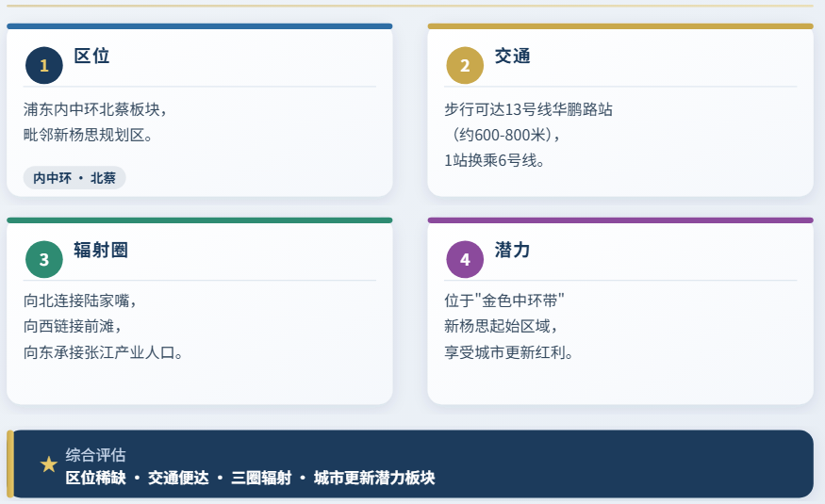Click the text 毗邻新杨思规划区。
Screen dimensions: 825x504
pyautogui.click(x=88, y=135)
